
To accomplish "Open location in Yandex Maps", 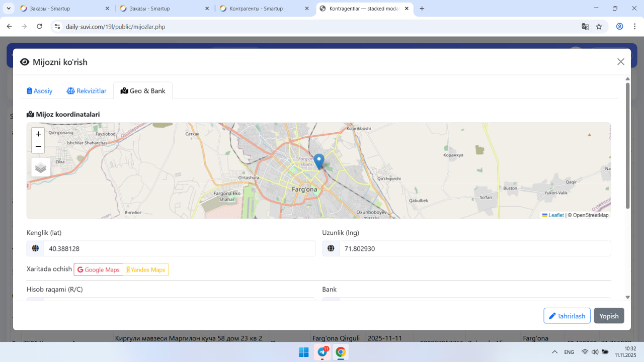I will [146, 269].
